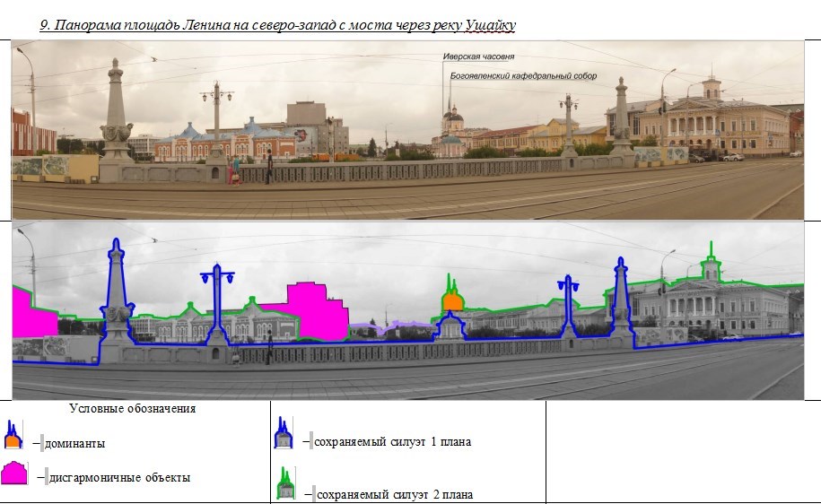Select the blue 1st-plan silhouette legend icon
The height and width of the screenshot is (504, 821).
[284, 434]
